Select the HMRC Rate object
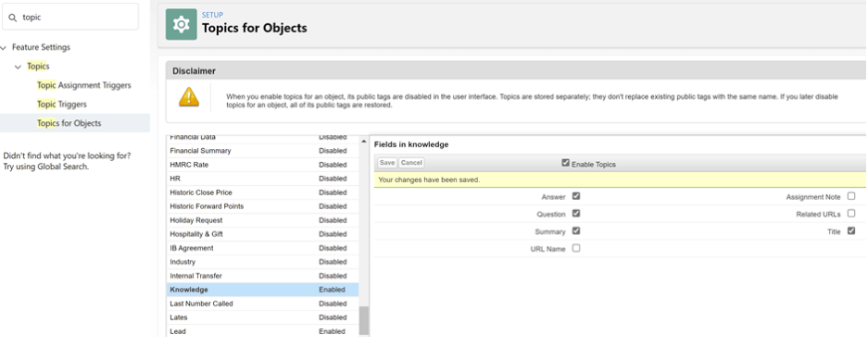 263,165
